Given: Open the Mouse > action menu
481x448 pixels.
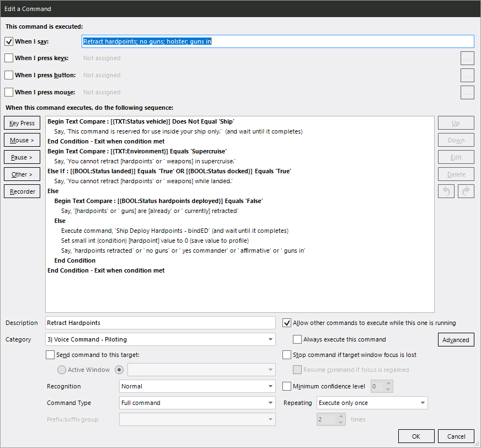Looking at the screenshot, I should pos(22,140).
